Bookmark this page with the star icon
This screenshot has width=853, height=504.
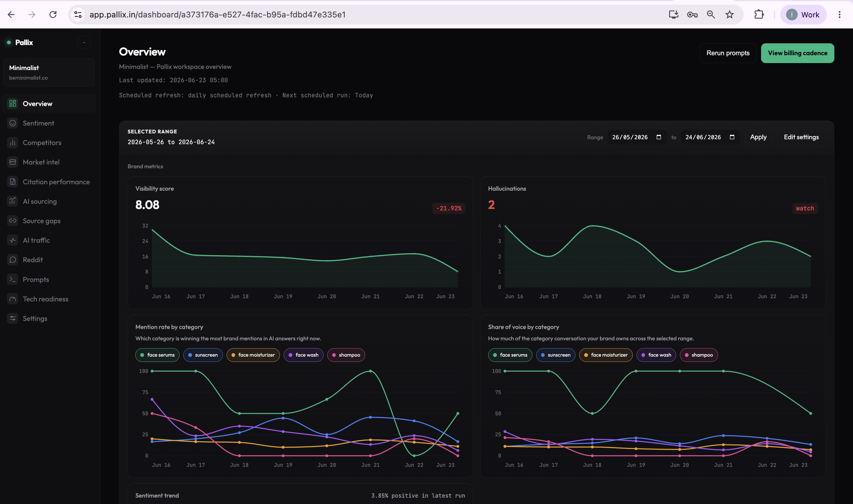pyautogui.click(x=730, y=15)
